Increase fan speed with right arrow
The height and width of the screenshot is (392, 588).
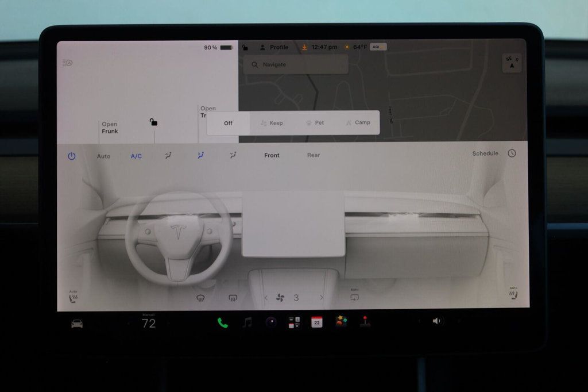[x=322, y=297]
